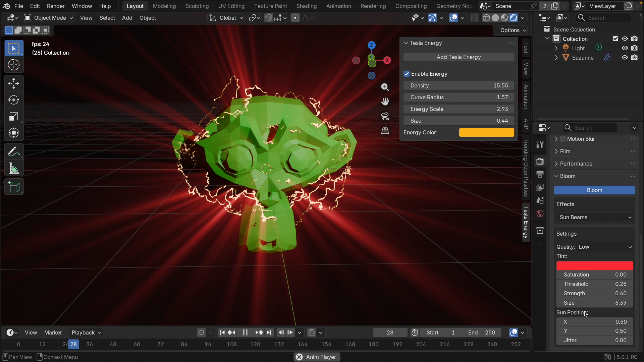
Task: Click the Add Tesla Energy button
Action: pos(459,57)
